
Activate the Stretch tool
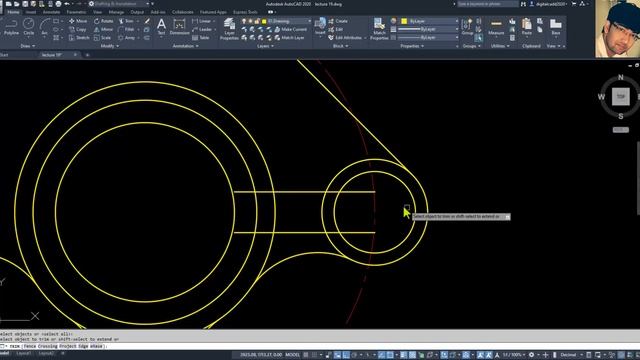point(79,38)
